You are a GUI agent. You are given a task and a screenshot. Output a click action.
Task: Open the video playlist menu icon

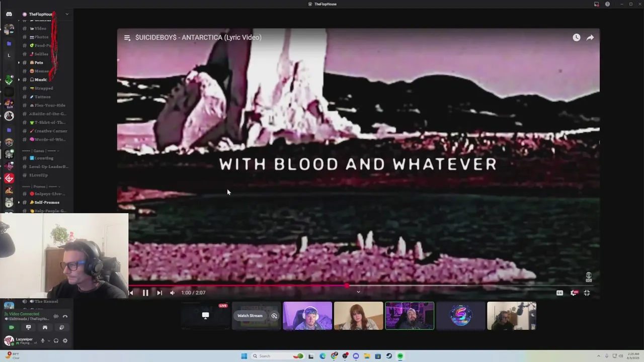(x=127, y=38)
